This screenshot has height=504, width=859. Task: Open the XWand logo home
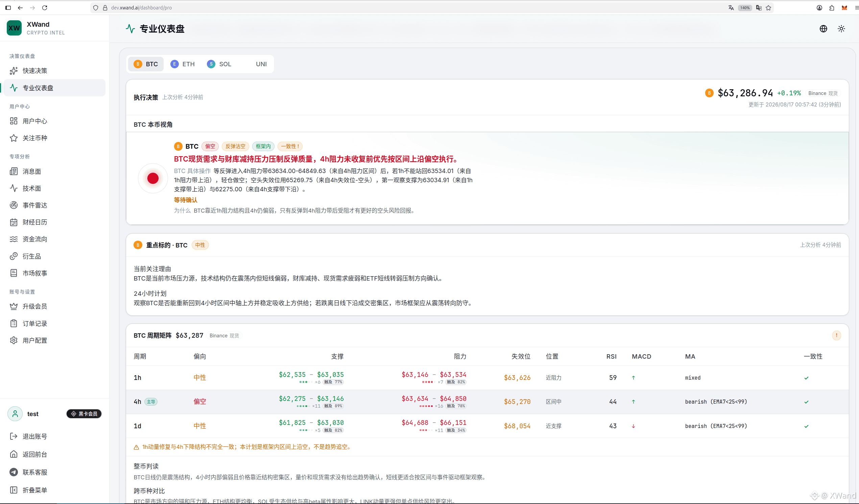point(14,28)
